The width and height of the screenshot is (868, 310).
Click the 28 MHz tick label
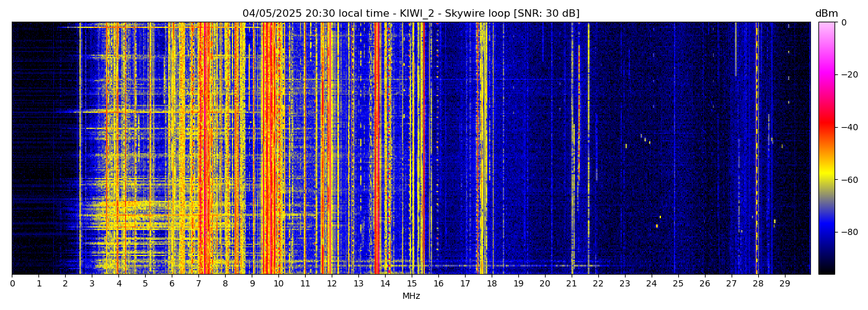tap(758, 283)
